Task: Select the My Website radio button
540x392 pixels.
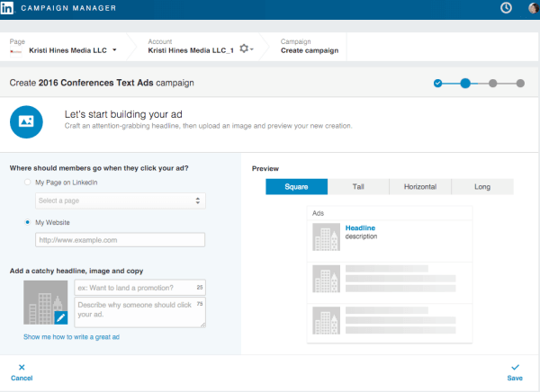Action: click(x=28, y=222)
